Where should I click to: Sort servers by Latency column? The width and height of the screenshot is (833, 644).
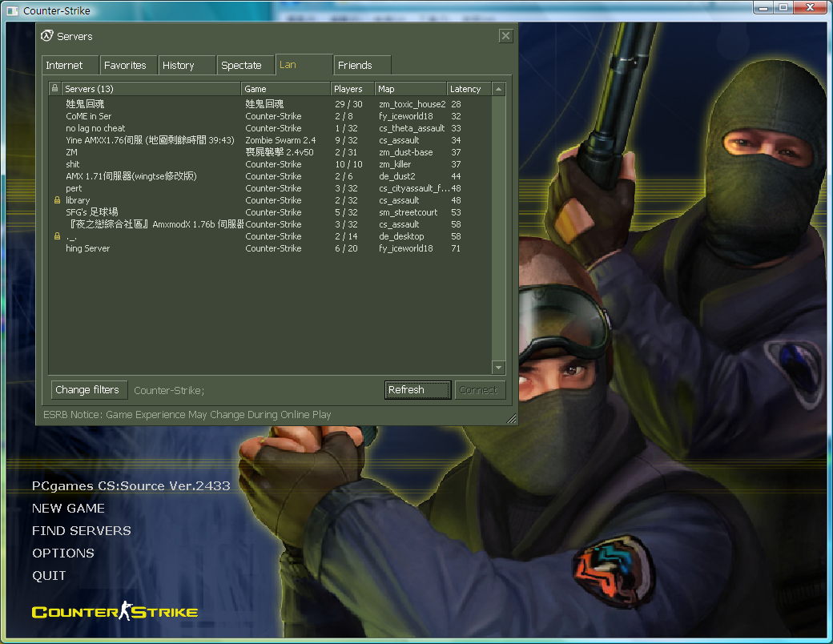pos(468,88)
